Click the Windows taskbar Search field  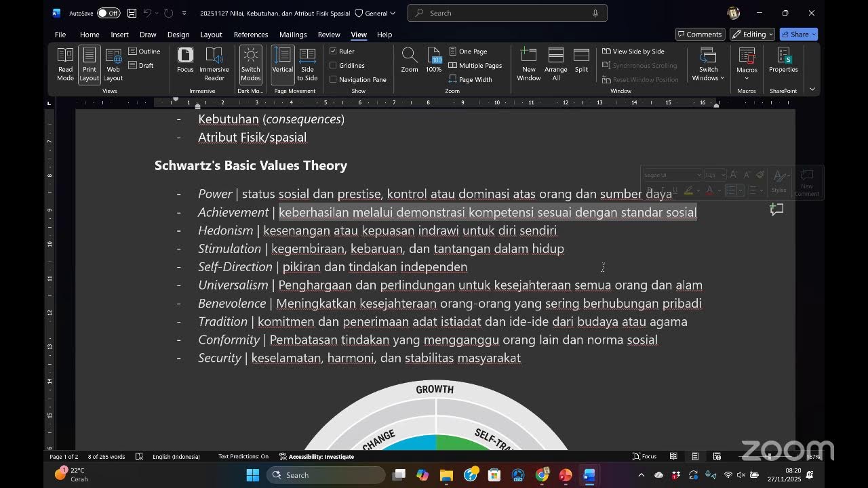(325, 475)
